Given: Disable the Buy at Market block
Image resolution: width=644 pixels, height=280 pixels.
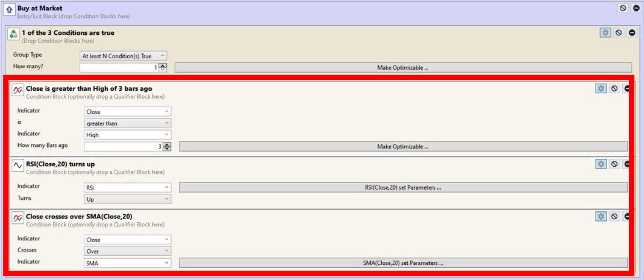Looking at the screenshot, I should pyautogui.click(x=623, y=8).
